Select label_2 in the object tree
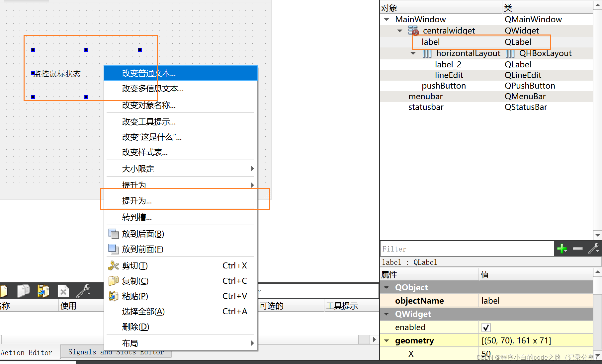 (486, 65)
